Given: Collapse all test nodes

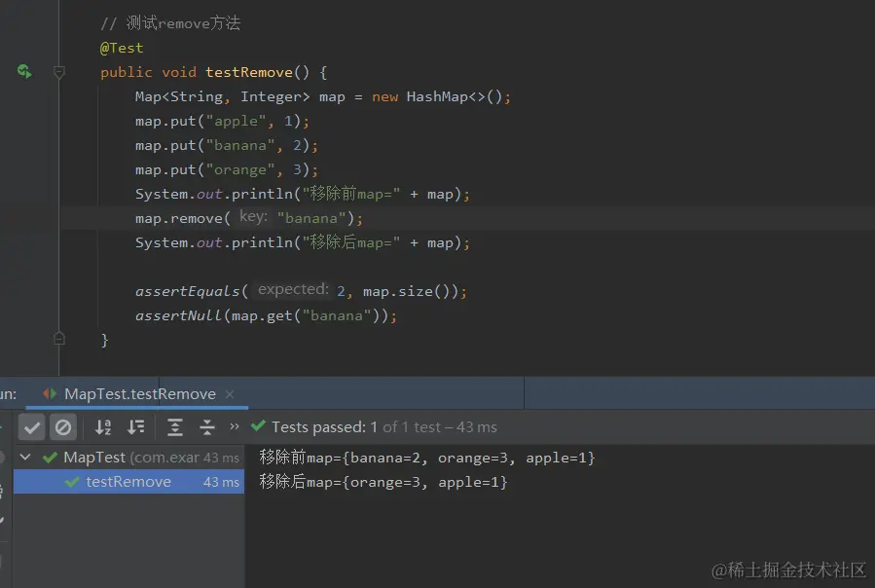Looking at the screenshot, I should coord(207,427).
